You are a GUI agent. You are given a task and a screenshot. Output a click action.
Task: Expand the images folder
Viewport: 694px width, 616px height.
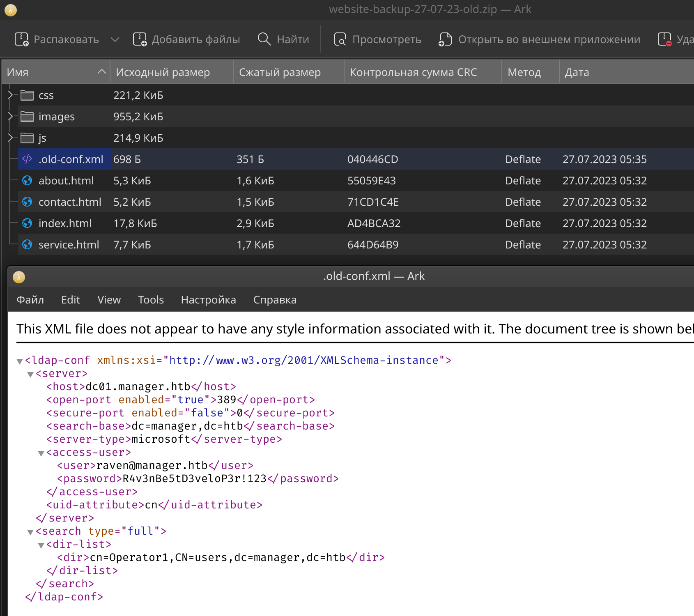(10, 117)
